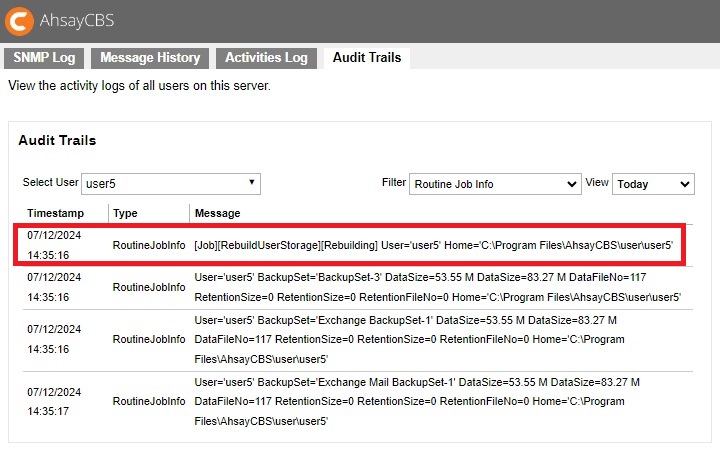Open the Select User dropdown showing user5
This screenshot has height=450, width=720.
pyautogui.click(x=171, y=184)
